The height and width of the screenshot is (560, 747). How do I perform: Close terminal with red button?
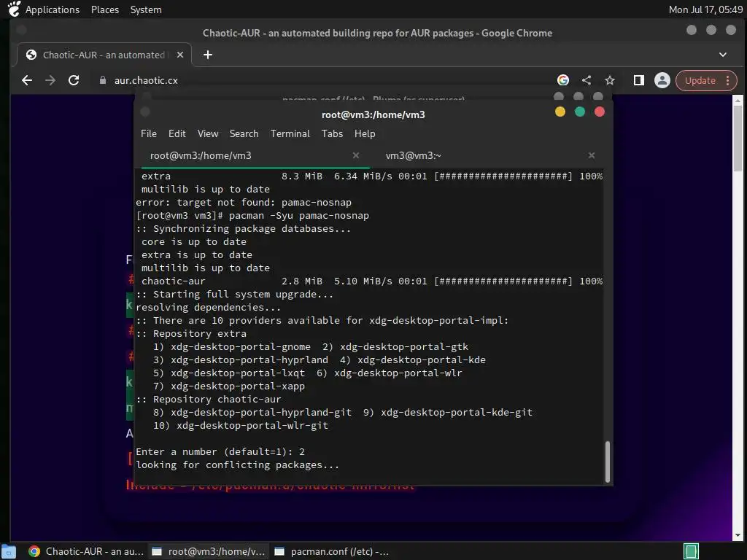pos(600,112)
